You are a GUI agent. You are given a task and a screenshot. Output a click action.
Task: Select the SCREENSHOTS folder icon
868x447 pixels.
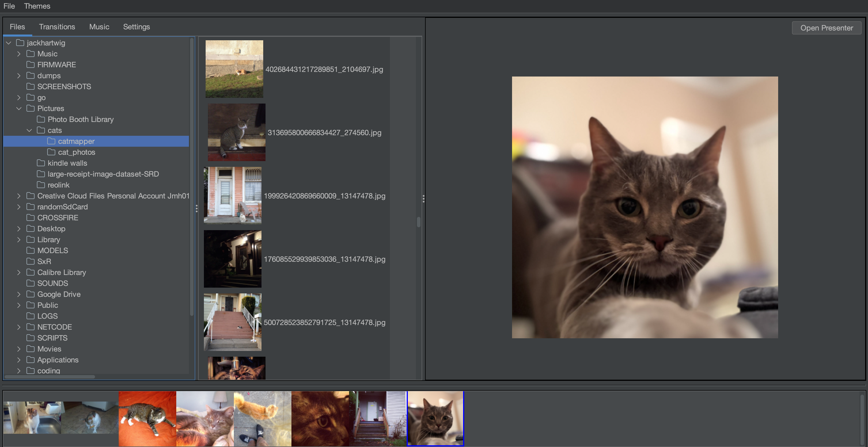(x=31, y=87)
